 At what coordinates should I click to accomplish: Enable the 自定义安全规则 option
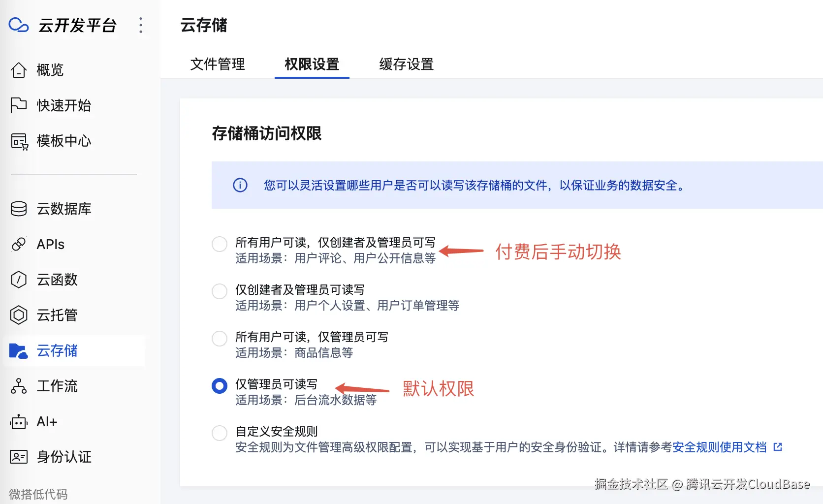pyautogui.click(x=220, y=433)
